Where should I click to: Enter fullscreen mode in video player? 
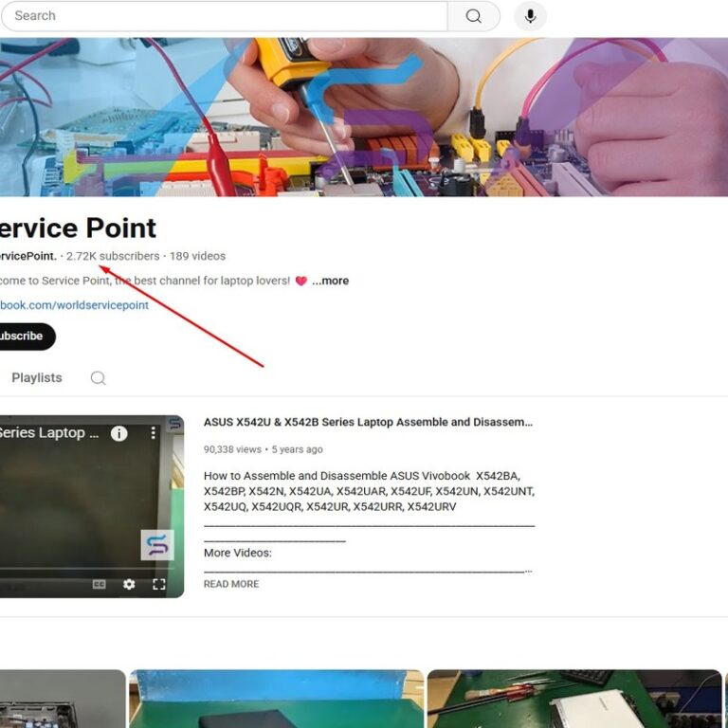tap(159, 585)
